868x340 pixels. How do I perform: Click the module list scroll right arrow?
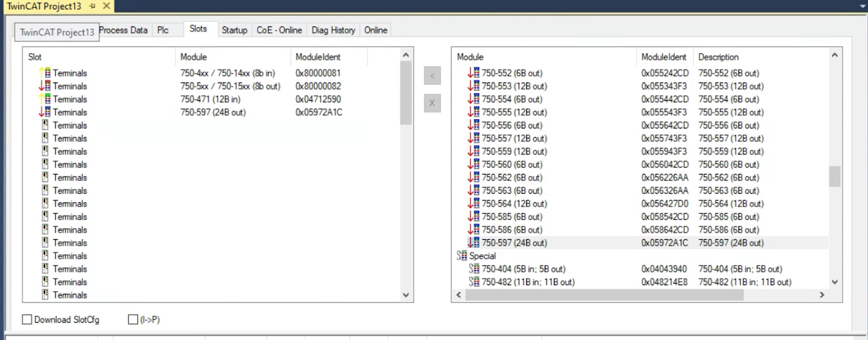tap(822, 295)
